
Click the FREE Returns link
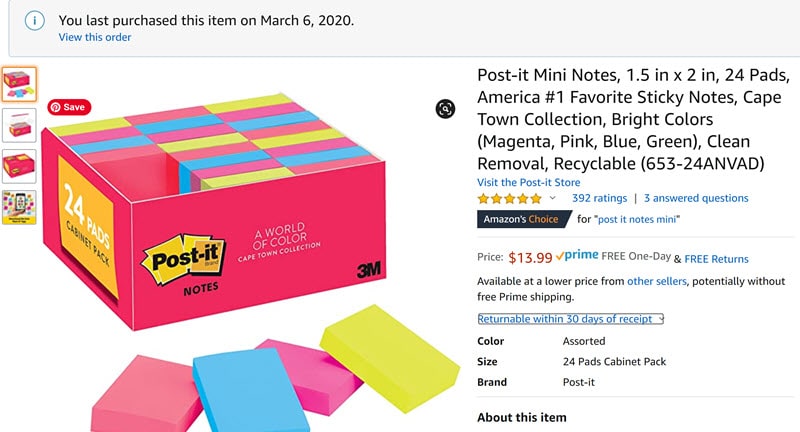(x=716, y=259)
